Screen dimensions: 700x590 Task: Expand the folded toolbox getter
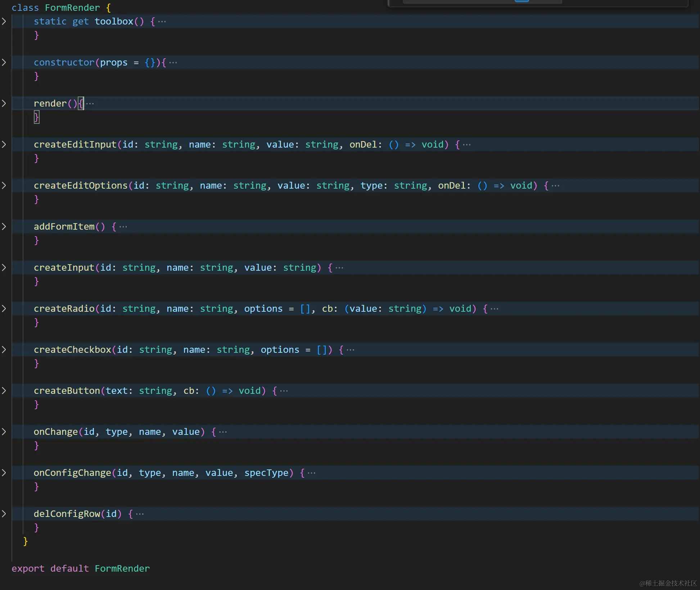pos(4,21)
